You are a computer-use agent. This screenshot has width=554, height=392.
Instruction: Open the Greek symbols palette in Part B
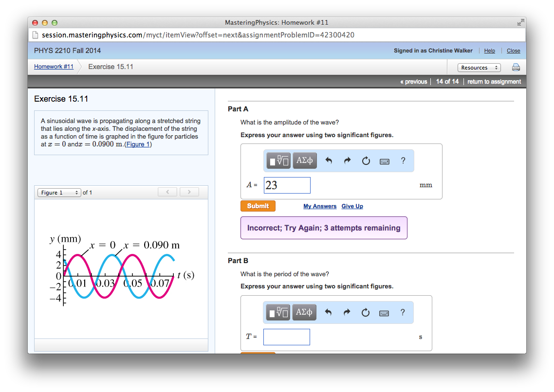(304, 312)
